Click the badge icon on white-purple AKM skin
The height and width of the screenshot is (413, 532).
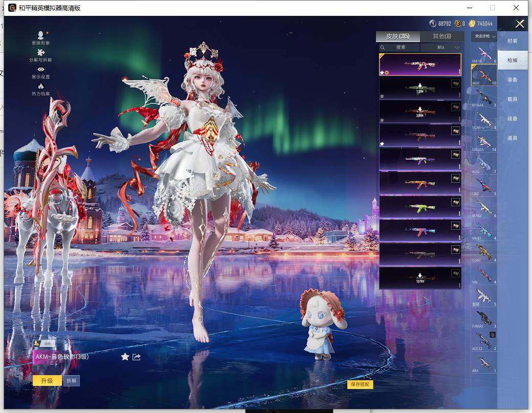point(456,155)
